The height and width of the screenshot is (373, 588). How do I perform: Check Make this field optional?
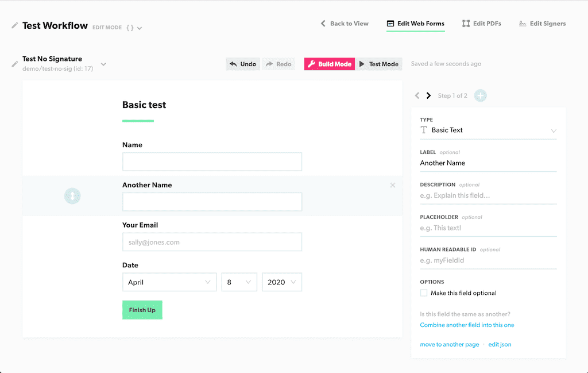(x=424, y=293)
